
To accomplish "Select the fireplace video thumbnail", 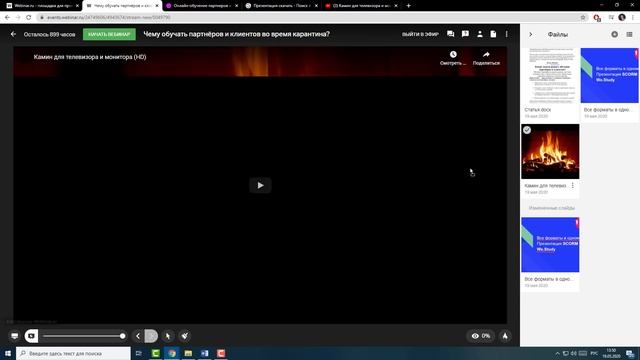I will [x=550, y=151].
